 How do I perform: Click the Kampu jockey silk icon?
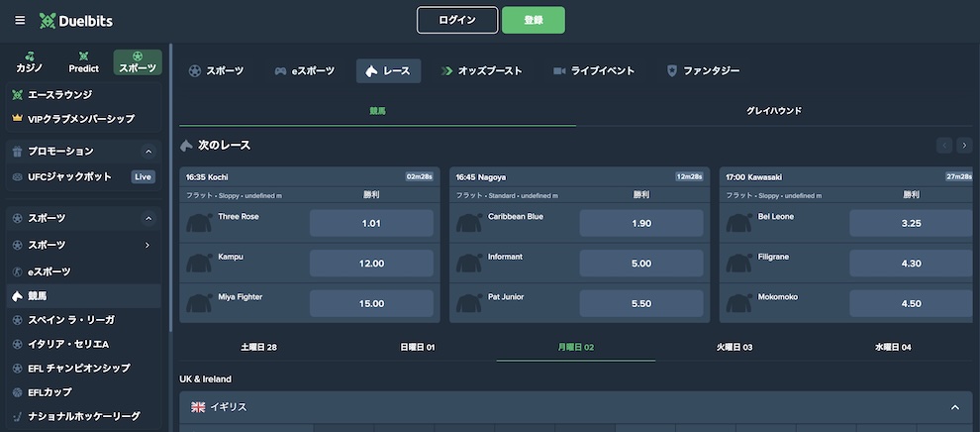tap(199, 264)
